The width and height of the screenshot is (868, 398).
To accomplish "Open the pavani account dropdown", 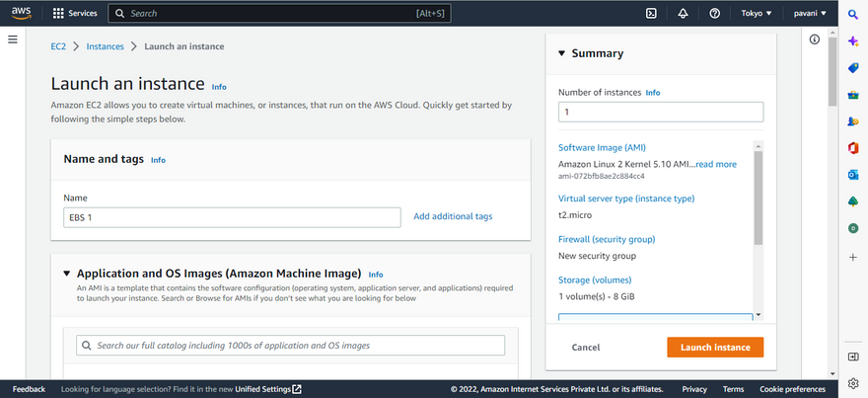I will [x=811, y=14].
